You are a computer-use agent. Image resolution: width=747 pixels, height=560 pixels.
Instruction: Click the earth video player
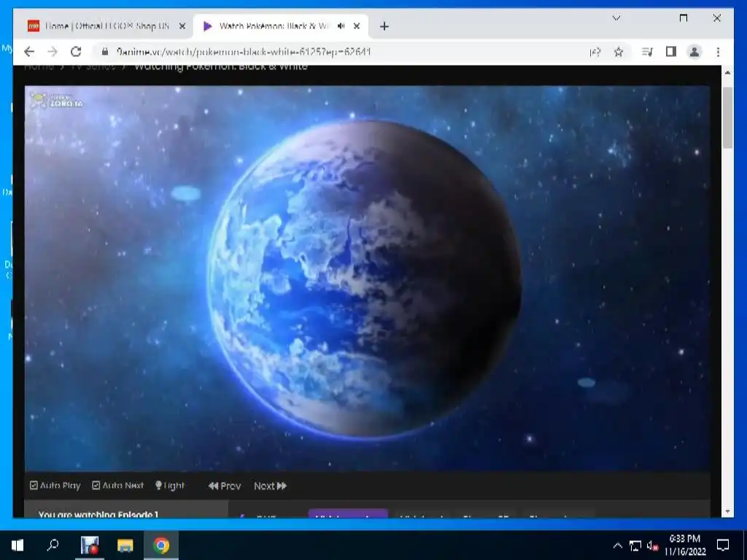click(x=367, y=279)
